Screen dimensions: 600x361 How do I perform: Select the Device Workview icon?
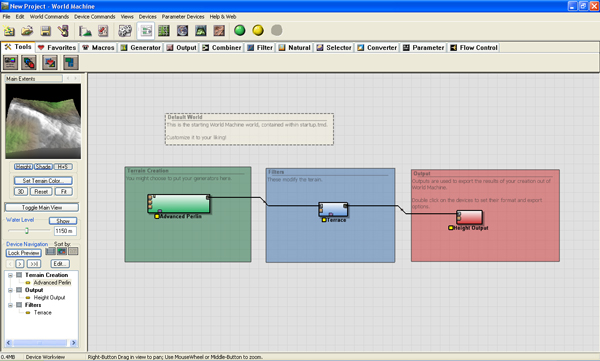pyautogui.click(x=146, y=31)
